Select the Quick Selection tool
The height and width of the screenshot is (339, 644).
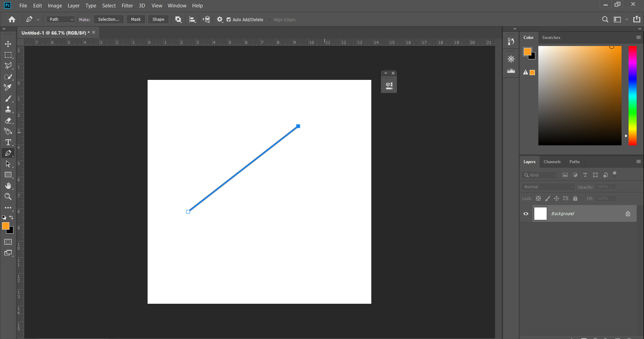pos(8,77)
